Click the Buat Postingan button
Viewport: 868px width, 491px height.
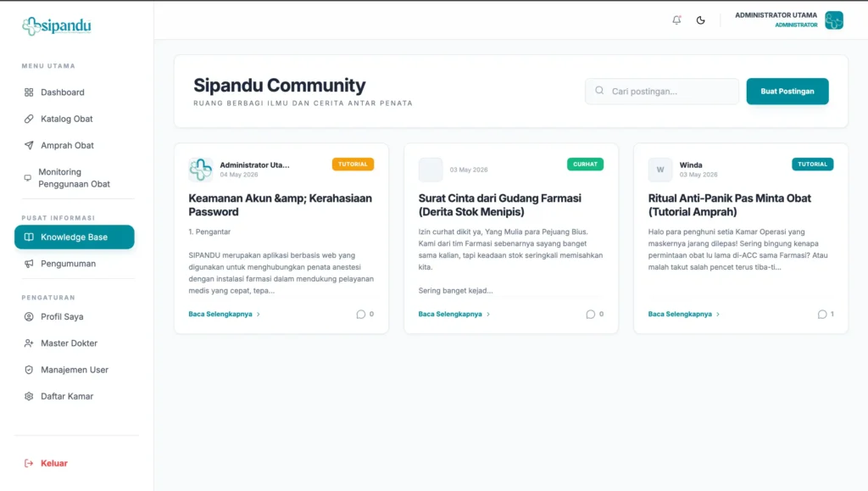point(787,92)
